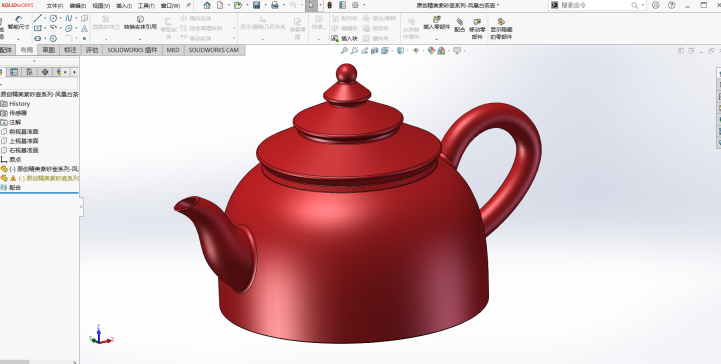Select the Text sketch tool

[x=85, y=28]
